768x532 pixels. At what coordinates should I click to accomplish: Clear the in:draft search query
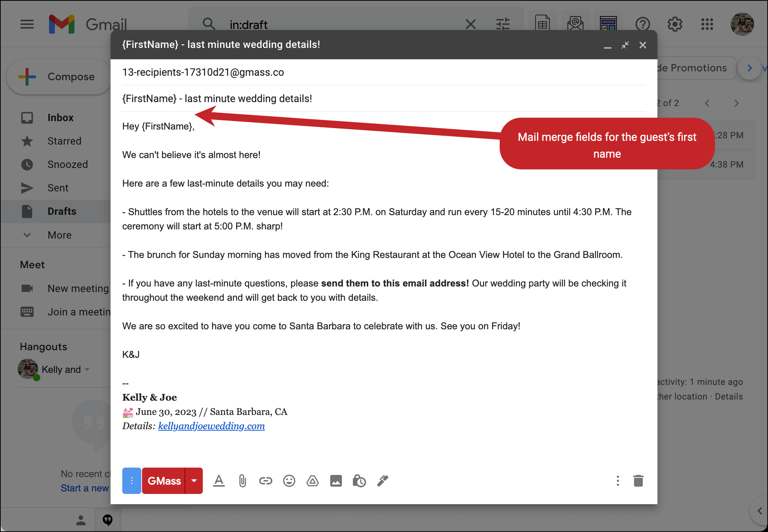coord(471,25)
